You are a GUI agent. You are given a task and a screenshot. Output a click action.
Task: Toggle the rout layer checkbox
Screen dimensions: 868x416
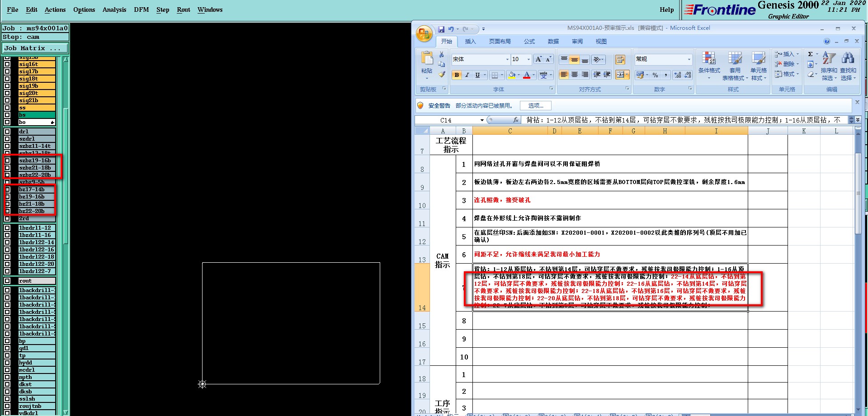tap(7, 281)
